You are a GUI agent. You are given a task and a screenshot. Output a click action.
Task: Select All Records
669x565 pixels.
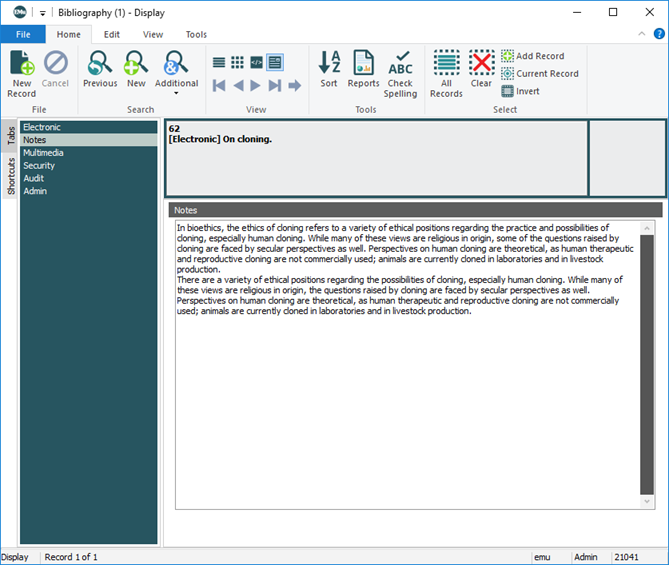click(446, 74)
